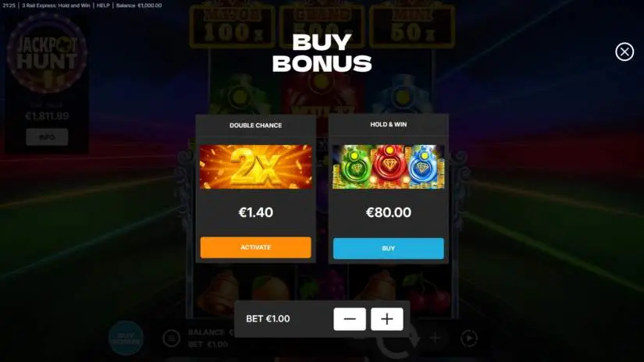The image size is (644, 362).
Task: Click the dimmed spin button
Action: point(397,342)
